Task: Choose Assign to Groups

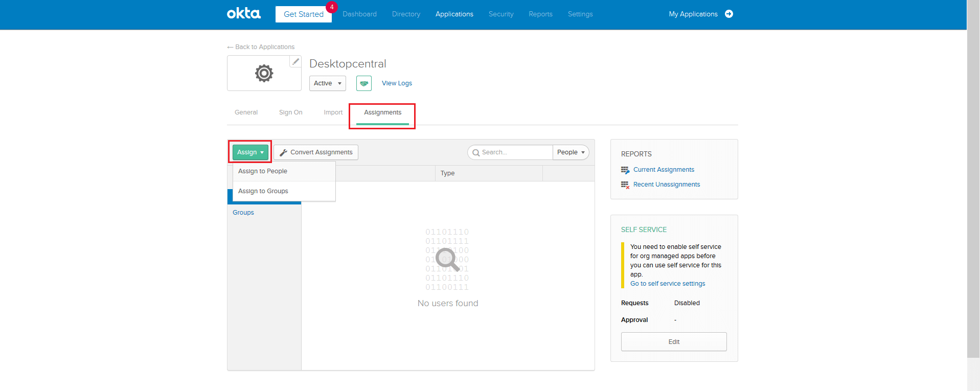Action: pyautogui.click(x=284, y=191)
